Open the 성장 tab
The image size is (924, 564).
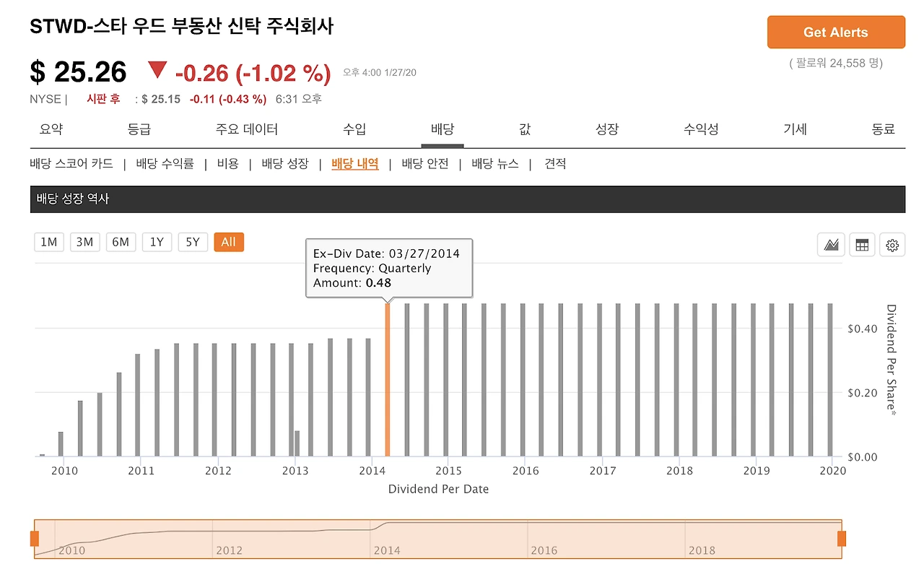point(607,129)
